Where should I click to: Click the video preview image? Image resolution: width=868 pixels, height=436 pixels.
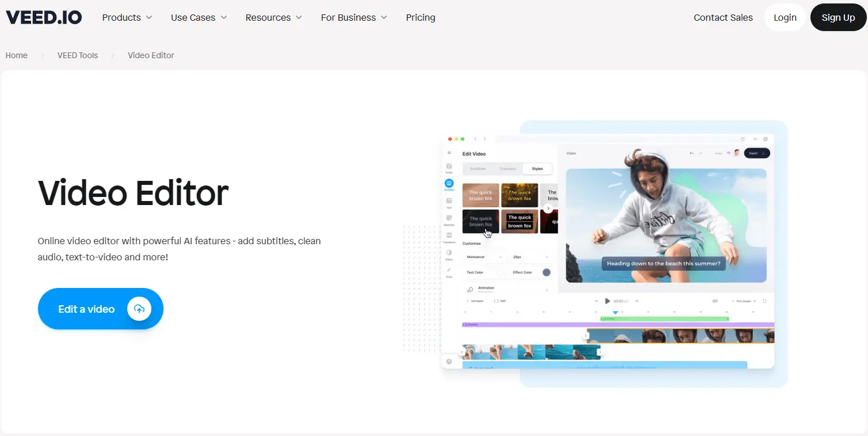666,225
